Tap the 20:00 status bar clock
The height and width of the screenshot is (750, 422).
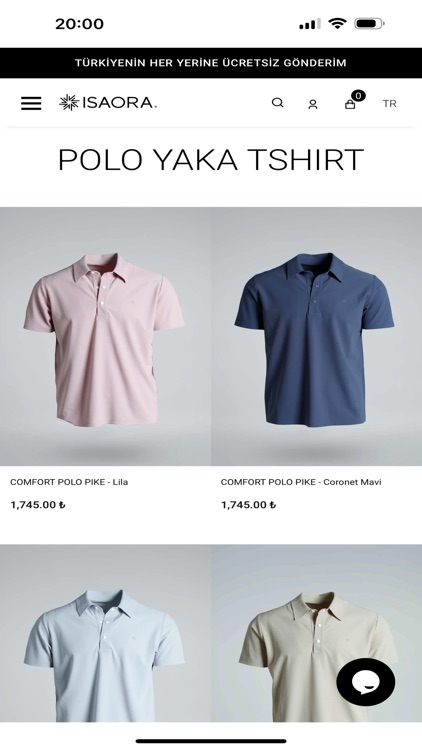point(79,24)
